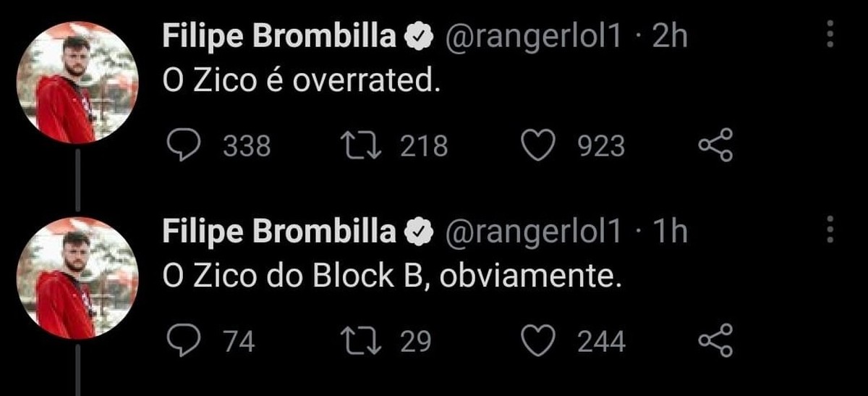Open more options on the 1h tweet
This screenshot has height=396, width=868.
[x=830, y=230]
